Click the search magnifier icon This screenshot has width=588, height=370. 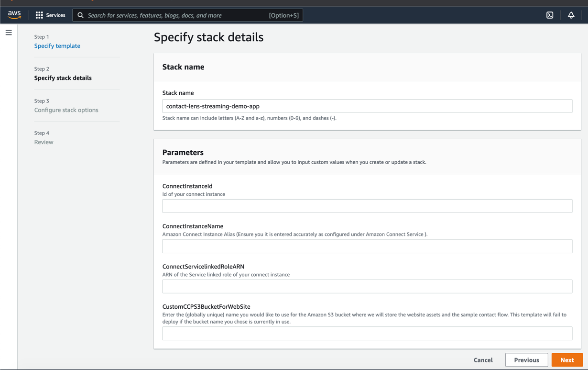tap(80, 15)
